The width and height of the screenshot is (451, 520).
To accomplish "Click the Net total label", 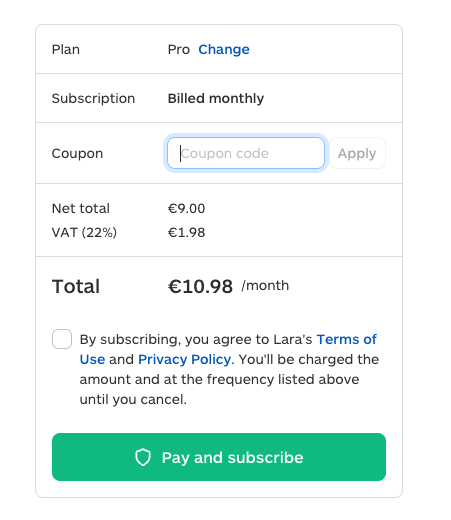I will (81, 208).
